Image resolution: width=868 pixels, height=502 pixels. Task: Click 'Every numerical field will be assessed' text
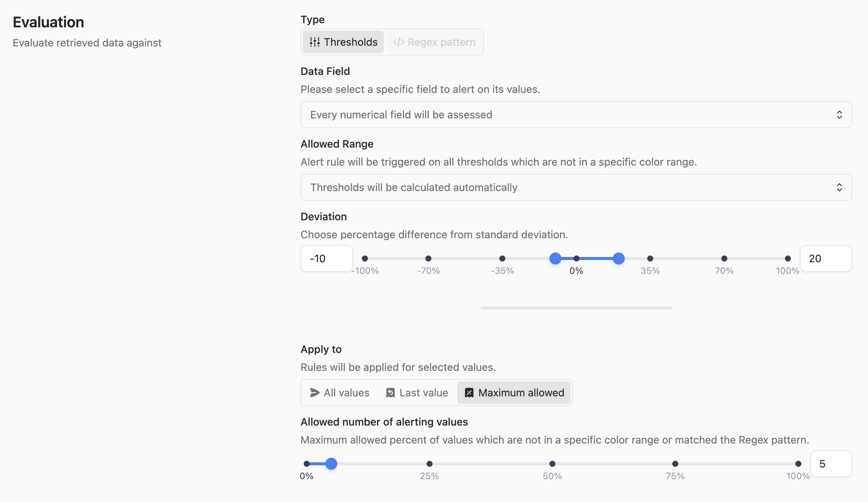401,115
